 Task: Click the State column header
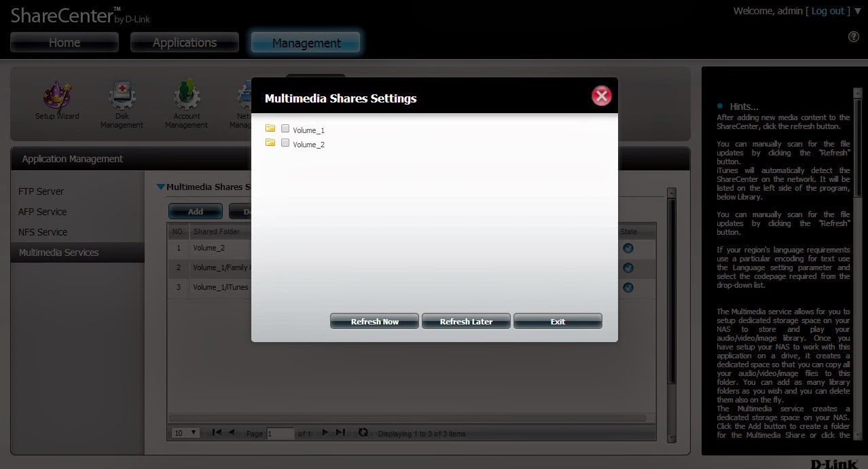tap(628, 232)
